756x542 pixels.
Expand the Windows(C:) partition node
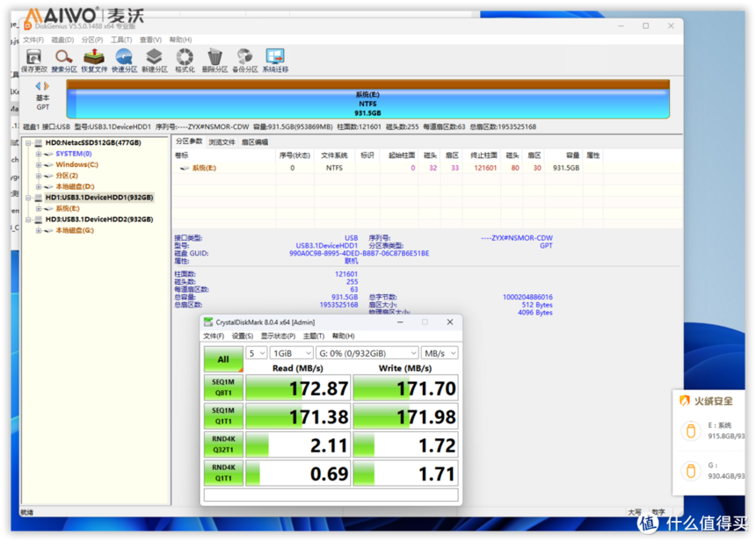pyautogui.click(x=39, y=165)
